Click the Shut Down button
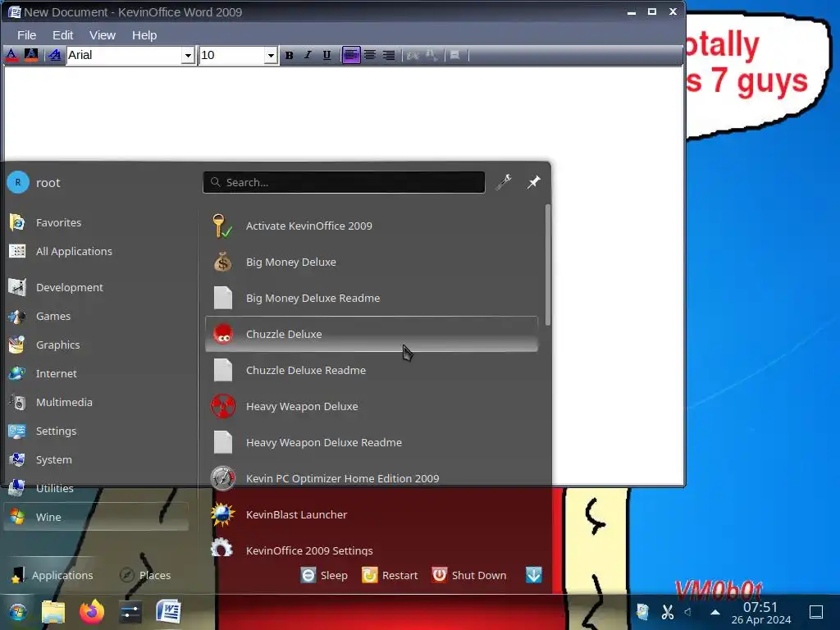 click(469, 575)
